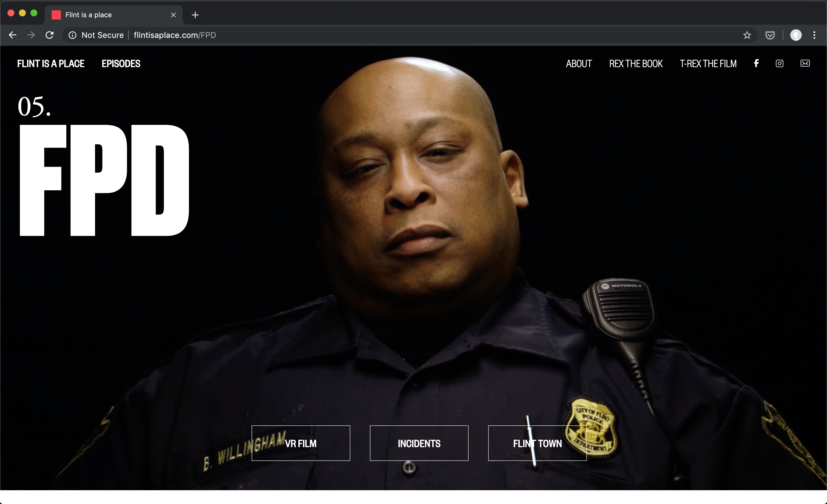
Task: Reload the page
Action: (x=50, y=35)
